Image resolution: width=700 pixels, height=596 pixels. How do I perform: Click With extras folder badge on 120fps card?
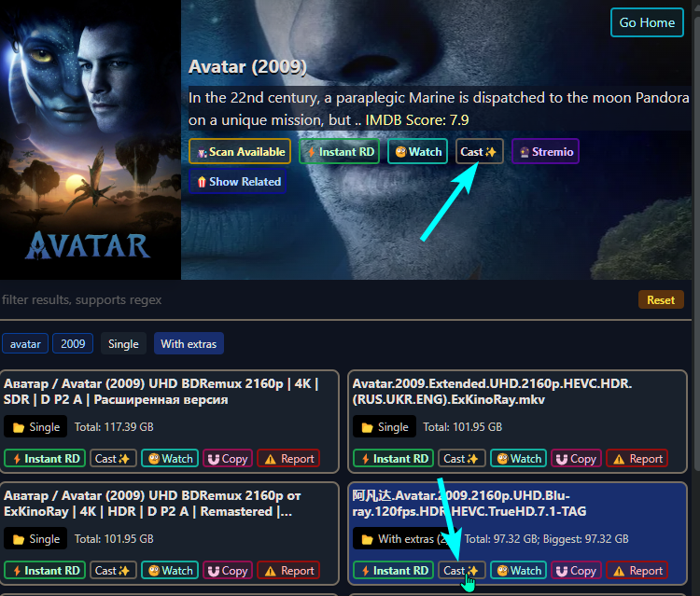pos(404,538)
